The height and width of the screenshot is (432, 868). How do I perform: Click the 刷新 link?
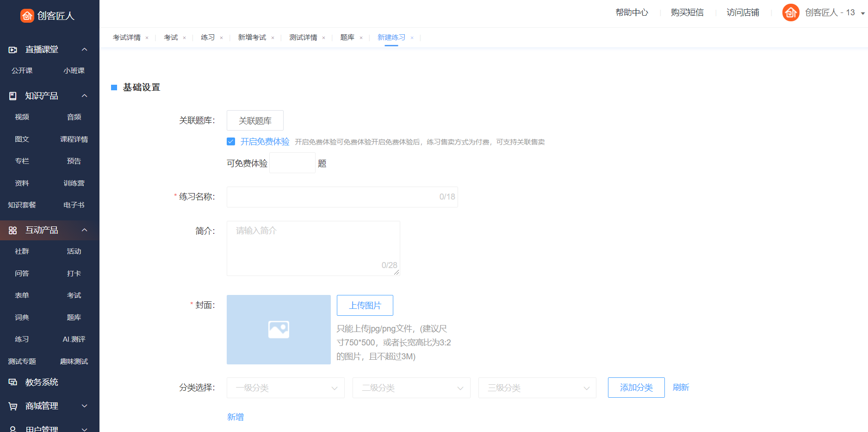pyautogui.click(x=681, y=387)
